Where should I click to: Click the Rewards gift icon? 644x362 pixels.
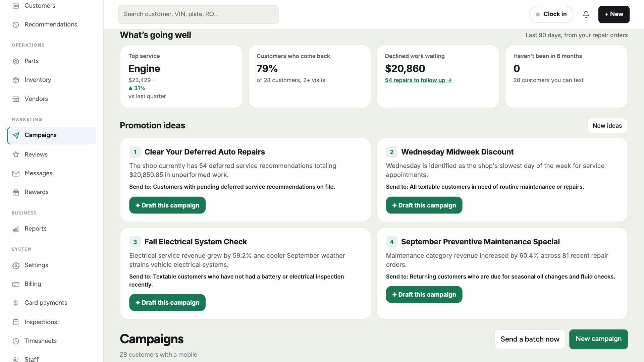click(16, 192)
